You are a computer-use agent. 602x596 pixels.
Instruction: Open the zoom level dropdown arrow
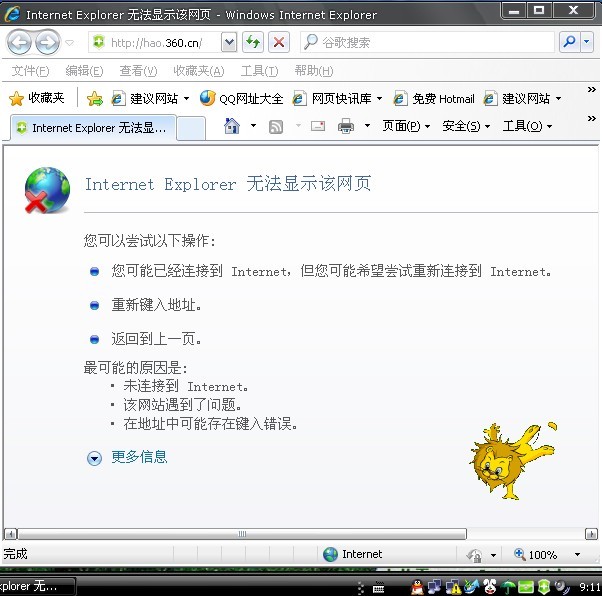pos(577,555)
